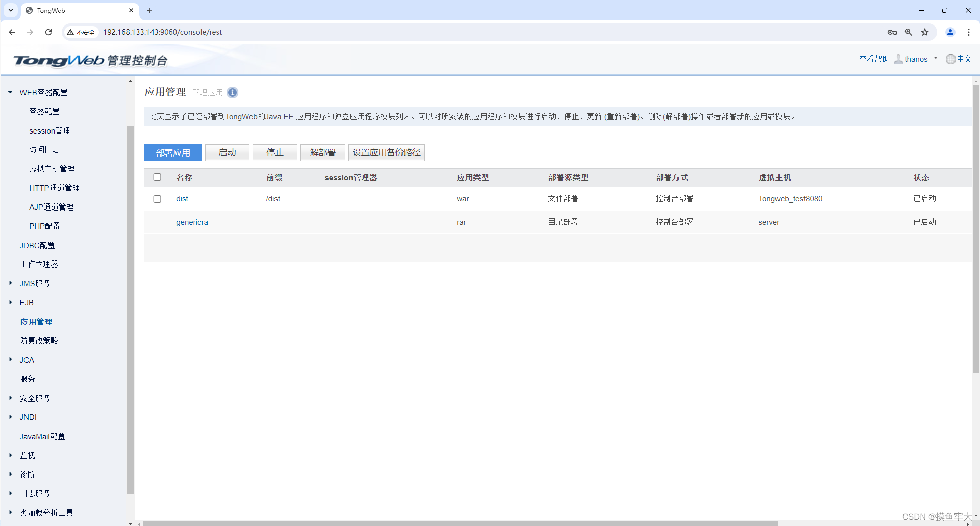Click the 停止 button
The image size is (980, 526).
coord(275,152)
